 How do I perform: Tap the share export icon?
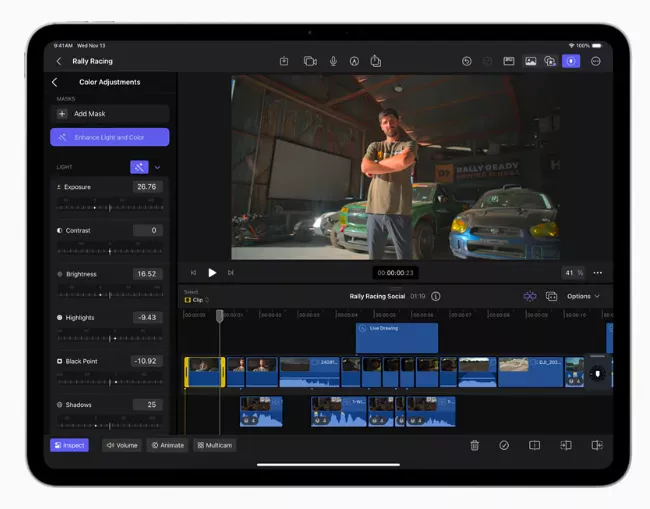coord(376,61)
